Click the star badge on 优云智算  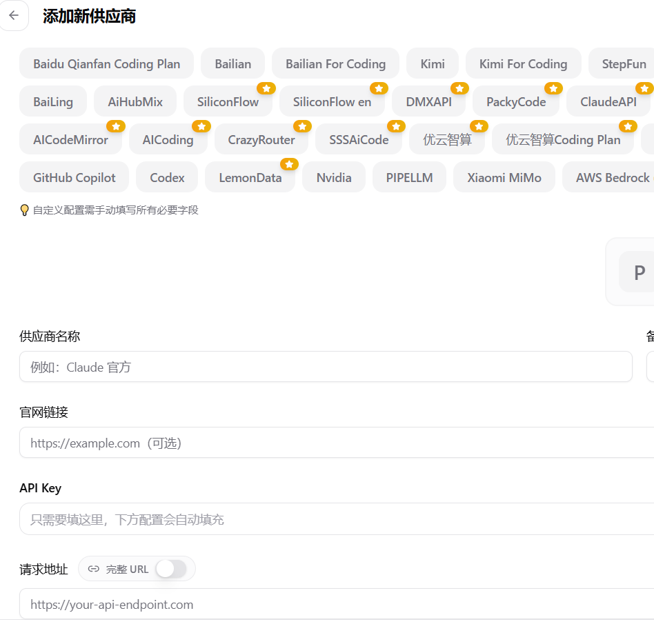tap(479, 126)
